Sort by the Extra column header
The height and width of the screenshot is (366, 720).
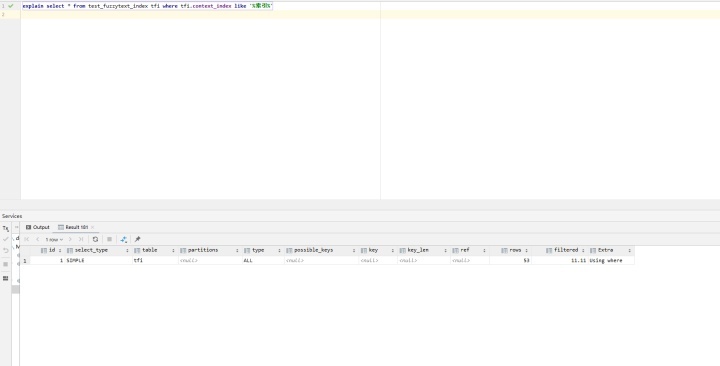point(610,250)
